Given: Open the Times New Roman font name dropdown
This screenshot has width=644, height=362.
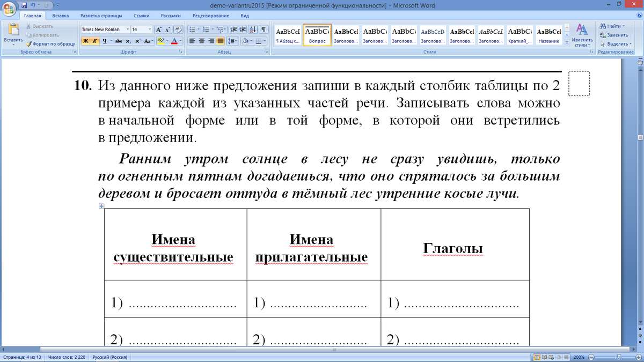Looking at the screenshot, I should (128, 29).
